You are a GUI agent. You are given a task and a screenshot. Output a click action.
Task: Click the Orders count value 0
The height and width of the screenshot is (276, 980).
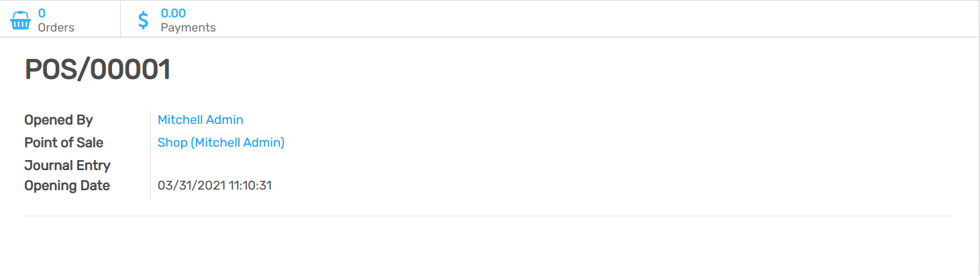point(42,13)
